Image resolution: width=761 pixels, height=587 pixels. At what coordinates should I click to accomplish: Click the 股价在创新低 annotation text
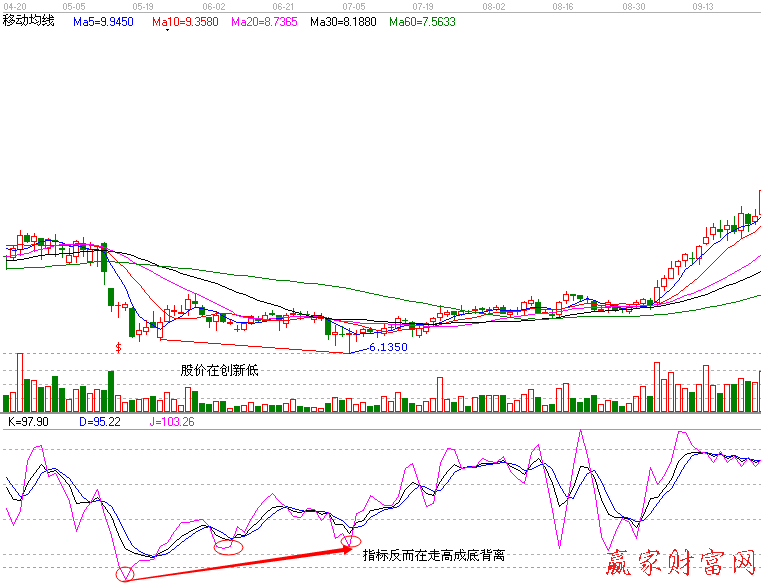point(219,370)
